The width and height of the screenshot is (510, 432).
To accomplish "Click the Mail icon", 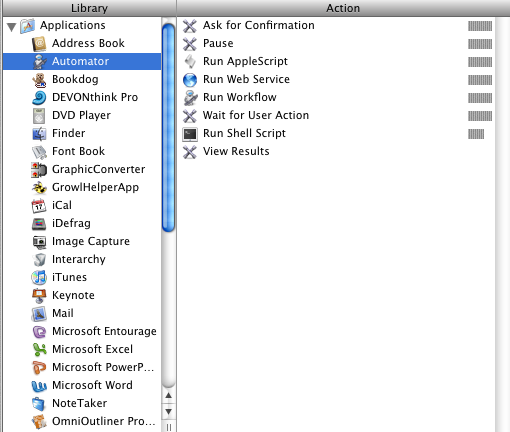I will (x=39, y=314).
